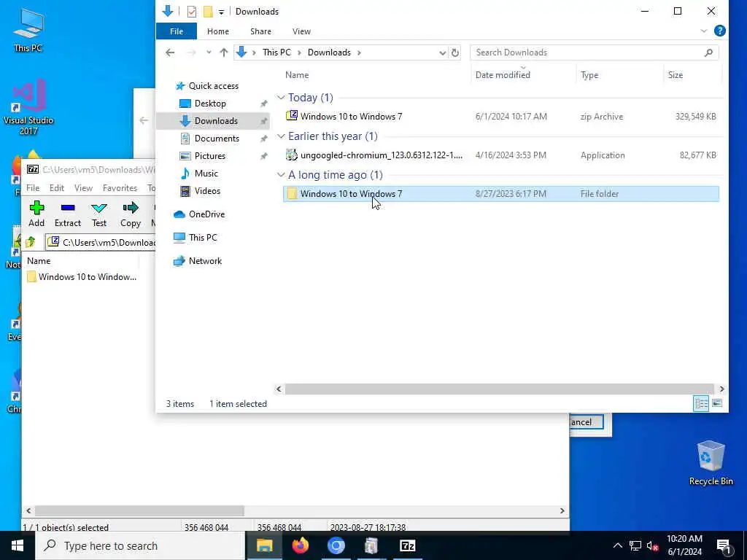Collapse the Earlier this year group
This screenshot has height=560, width=747.
[x=281, y=136]
